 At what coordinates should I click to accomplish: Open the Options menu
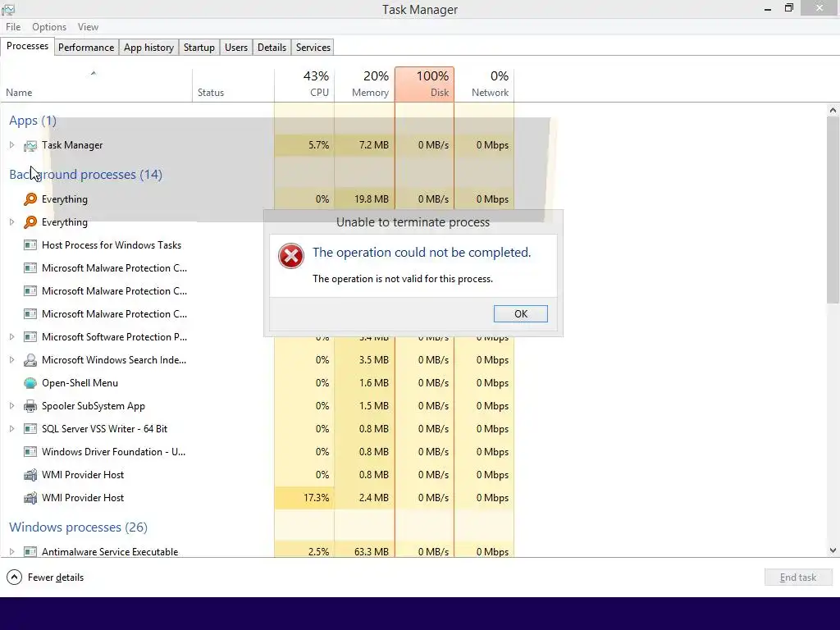coord(49,27)
